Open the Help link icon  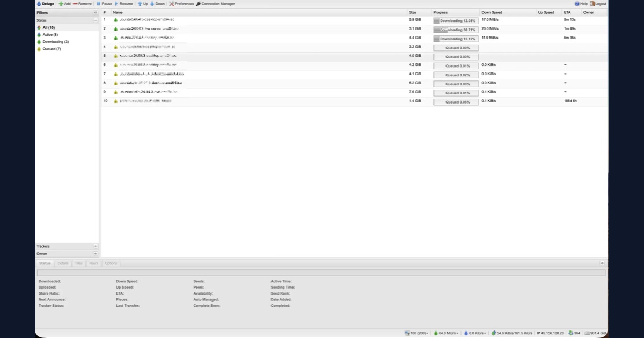pos(577,4)
